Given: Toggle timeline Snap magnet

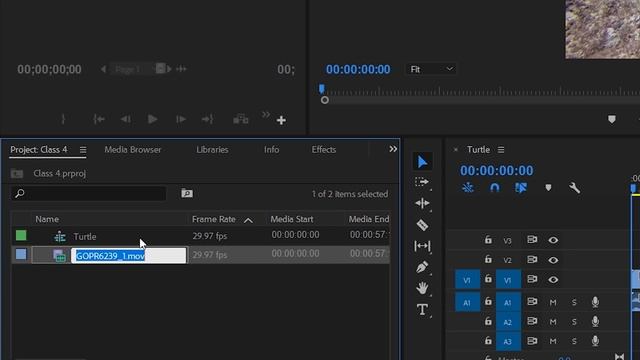Looking at the screenshot, I should coord(494,188).
